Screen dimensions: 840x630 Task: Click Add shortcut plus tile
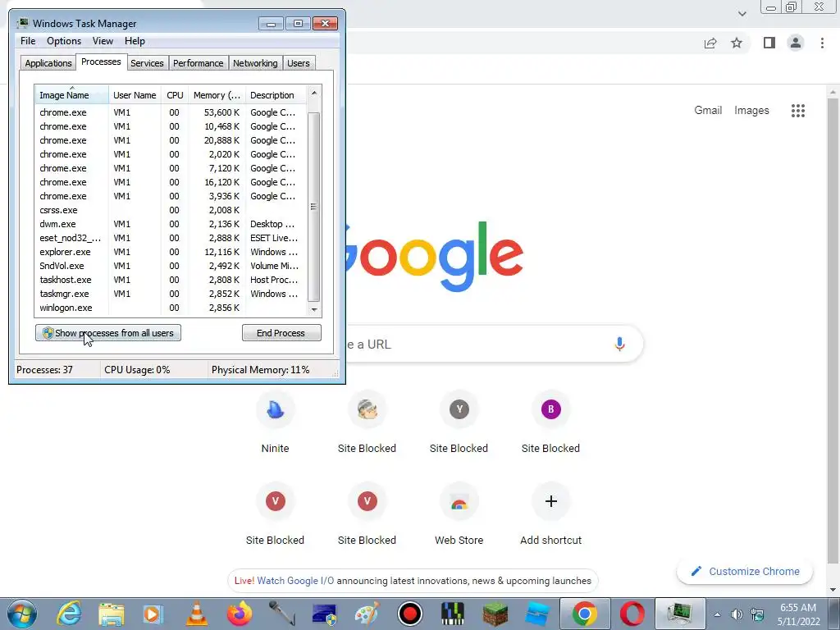click(550, 514)
